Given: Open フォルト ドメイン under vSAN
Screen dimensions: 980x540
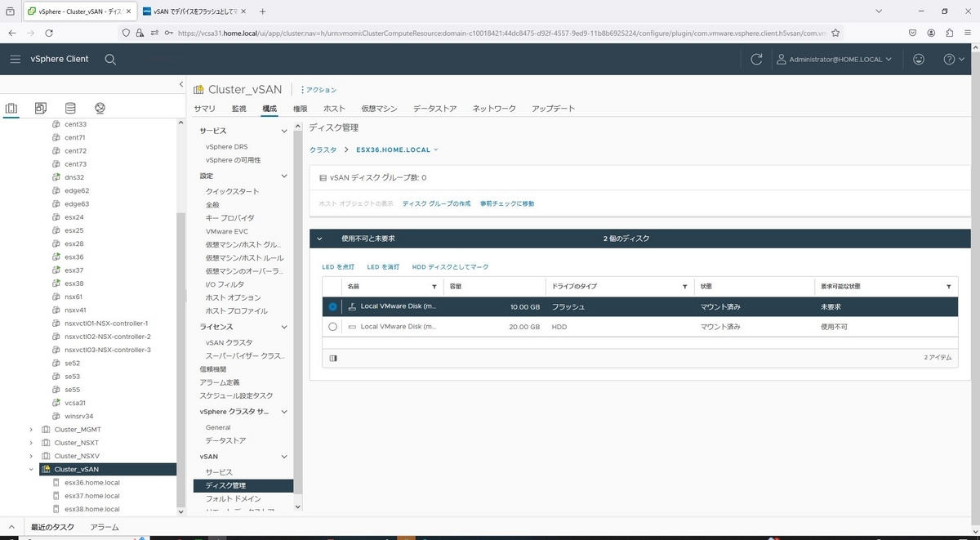Looking at the screenshot, I should [234, 498].
